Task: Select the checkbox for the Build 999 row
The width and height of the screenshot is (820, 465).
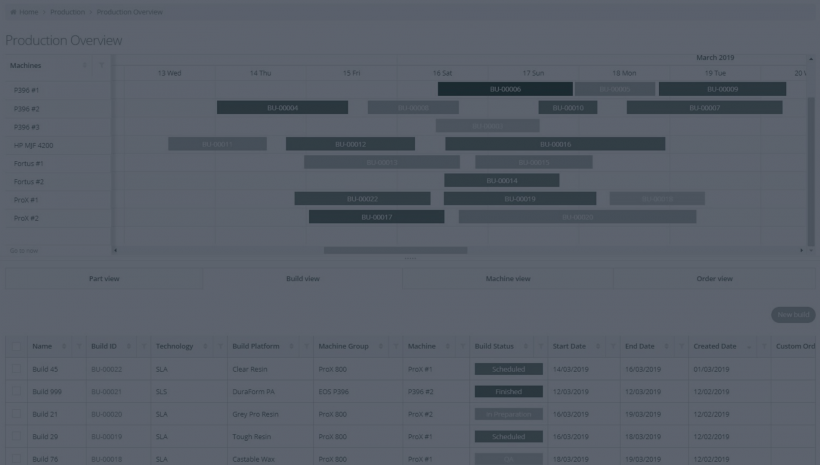Action: point(16,392)
